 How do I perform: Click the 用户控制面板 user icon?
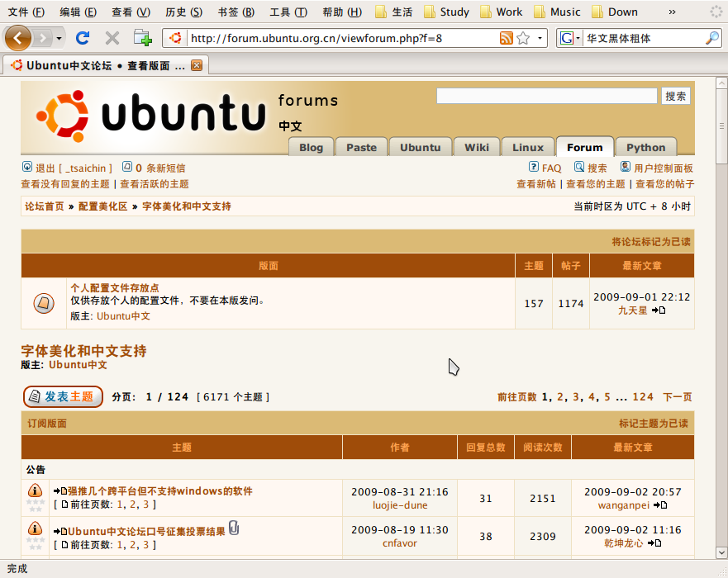[626, 167]
